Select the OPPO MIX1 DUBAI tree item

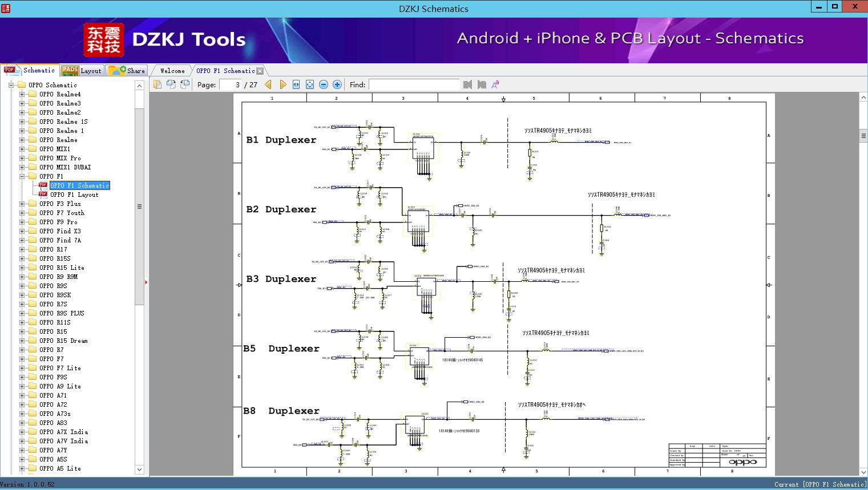coord(65,167)
